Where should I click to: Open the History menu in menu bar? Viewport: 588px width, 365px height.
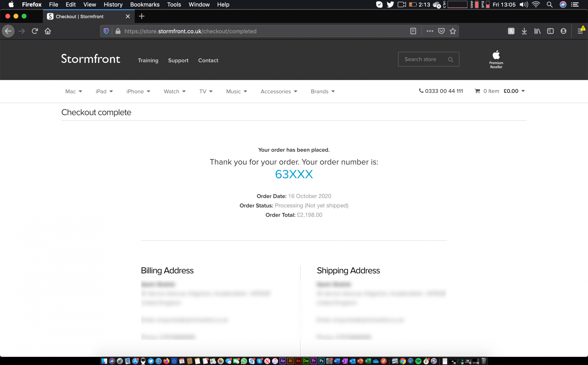(x=113, y=4)
